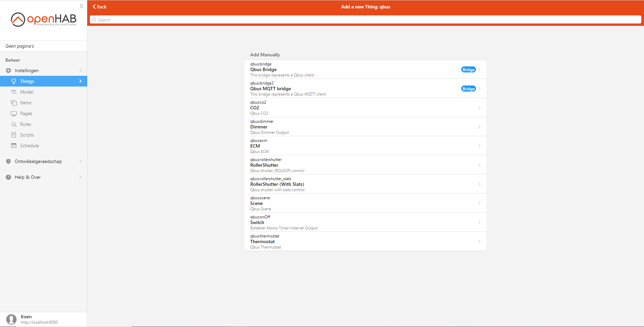Select RollerShutter (With Slats) thing type
The width and height of the screenshot is (644, 327).
pos(366,184)
